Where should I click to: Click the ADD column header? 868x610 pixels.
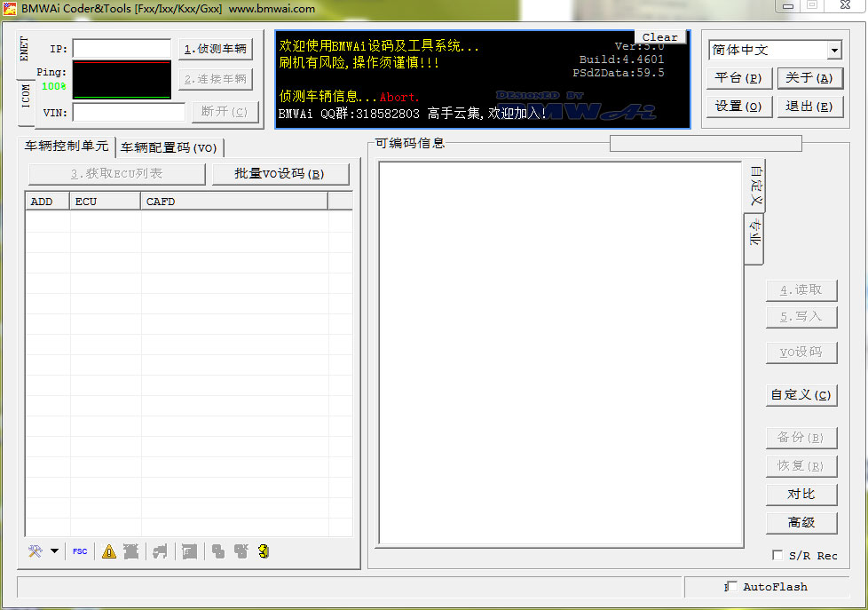point(48,202)
